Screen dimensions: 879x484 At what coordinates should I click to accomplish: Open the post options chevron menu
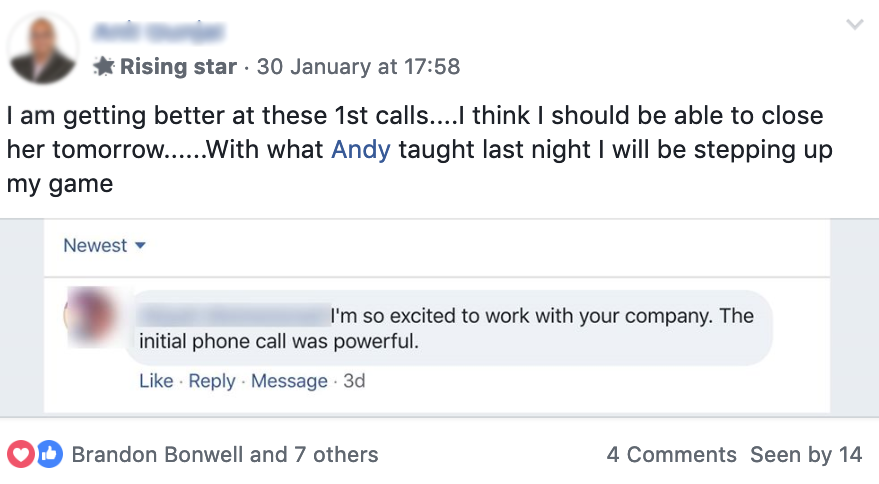(854, 24)
